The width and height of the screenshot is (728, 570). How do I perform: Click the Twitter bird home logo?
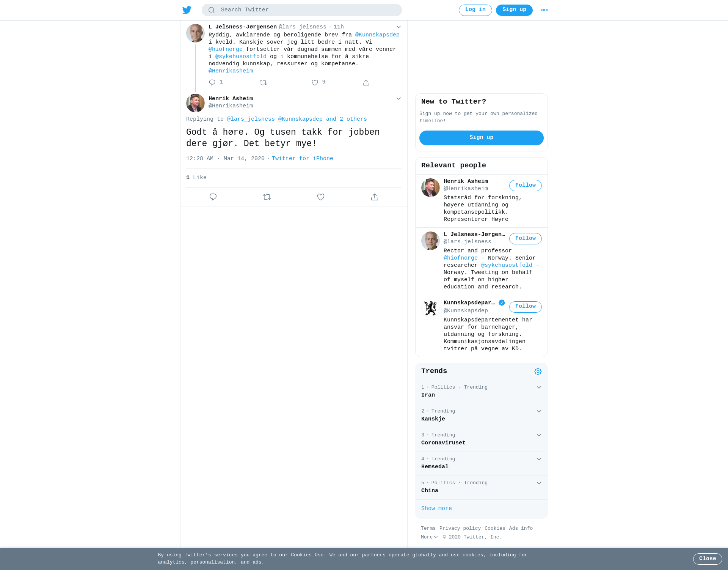tap(187, 10)
